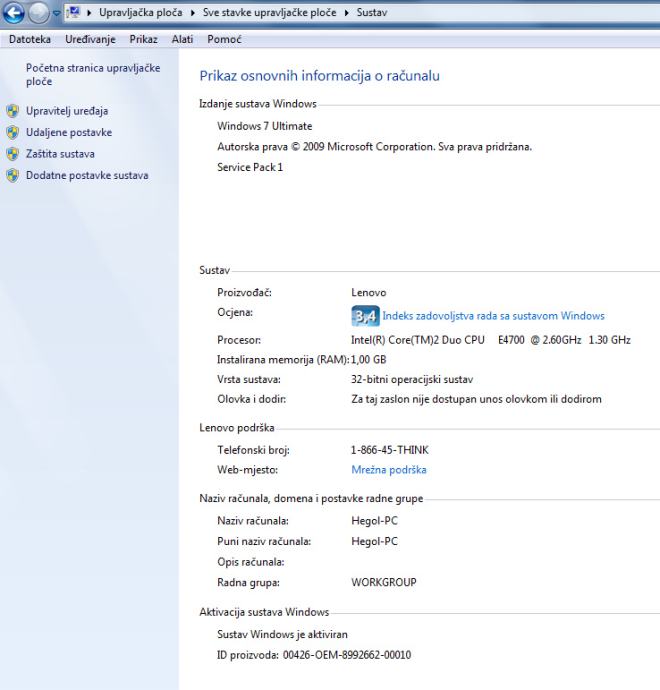Click shield icon beside Zaštita sustava
This screenshot has height=690, width=660.
click(x=13, y=154)
